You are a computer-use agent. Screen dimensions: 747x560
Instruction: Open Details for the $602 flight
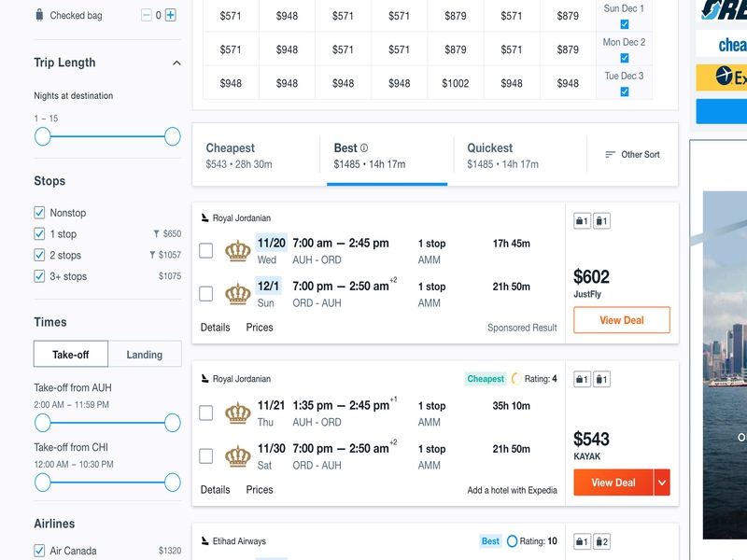coord(216,328)
